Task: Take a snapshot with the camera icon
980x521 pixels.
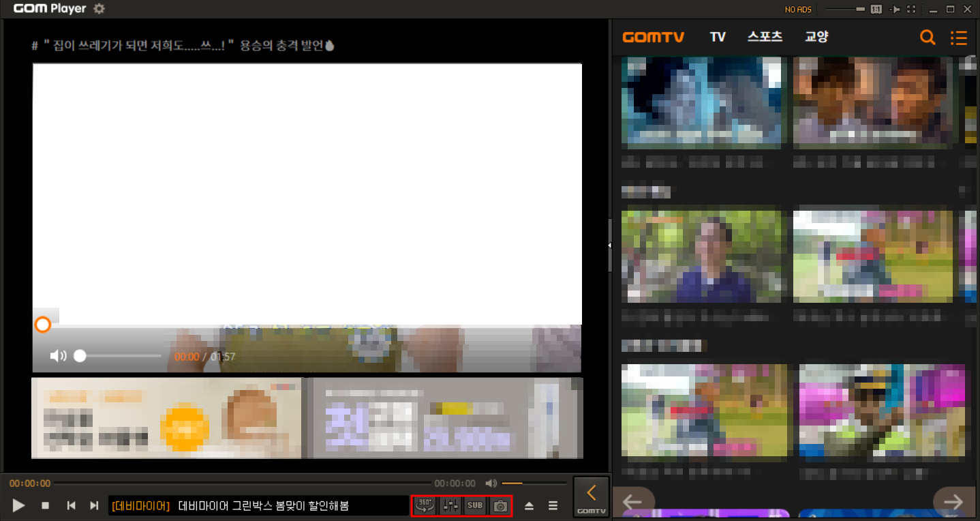Action: [x=500, y=505]
